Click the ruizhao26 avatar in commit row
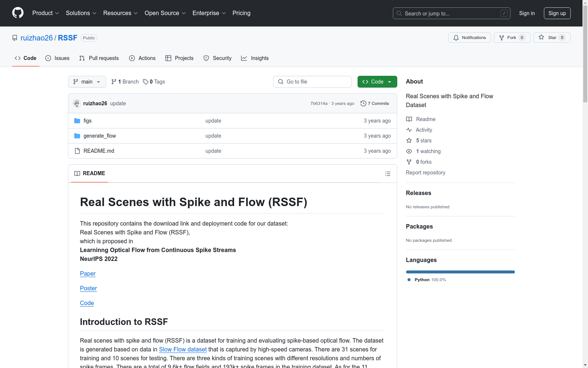The height and width of the screenshot is (368, 588). click(76, 103)
